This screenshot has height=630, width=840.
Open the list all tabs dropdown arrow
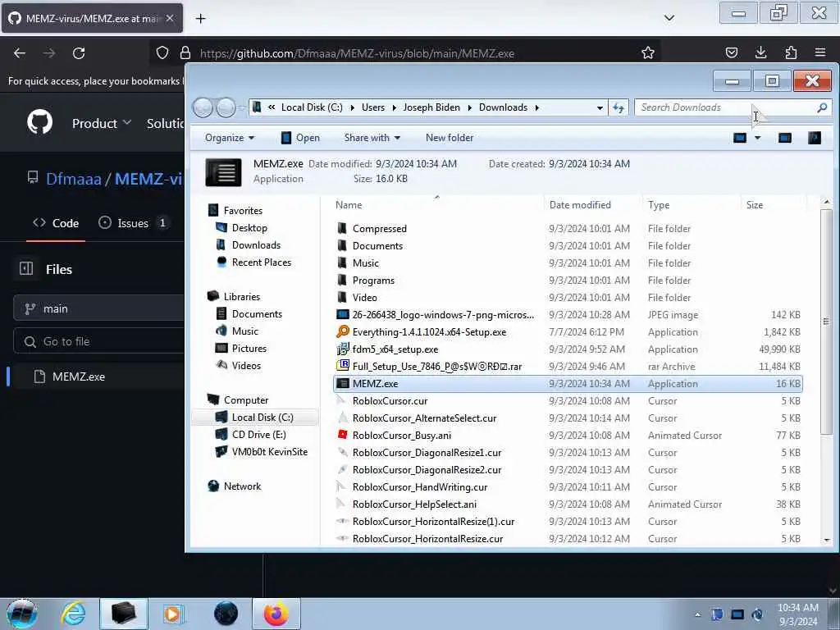point(669,18)
